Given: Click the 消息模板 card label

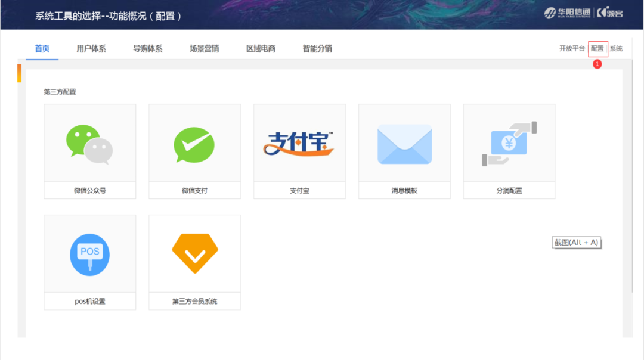Looking at the screenshot, I should [404, 191].
